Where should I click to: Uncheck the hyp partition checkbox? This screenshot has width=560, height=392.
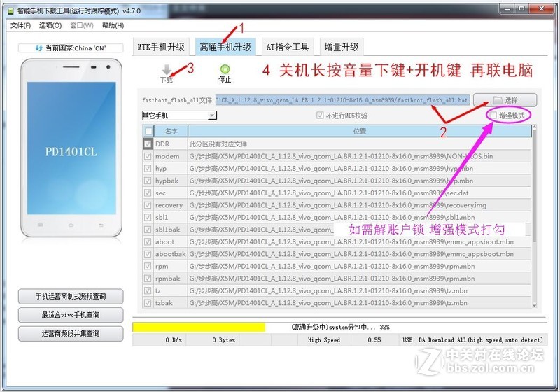point(148,168)
